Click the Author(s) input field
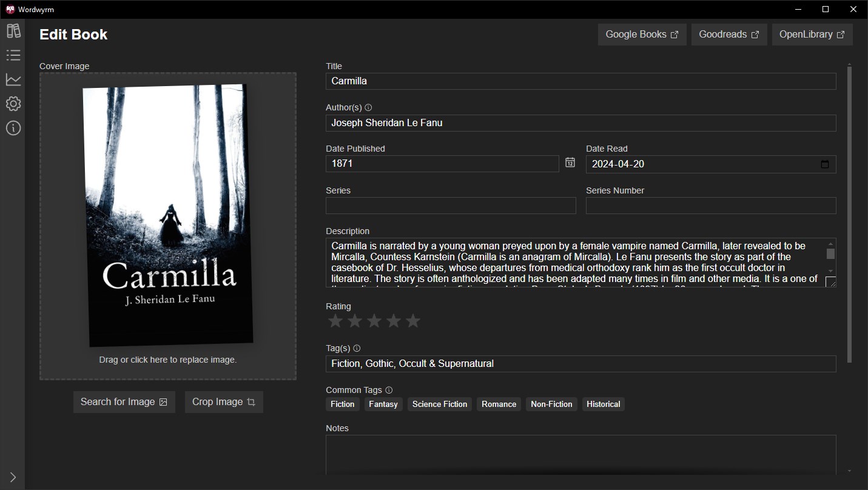 [581, 123]
